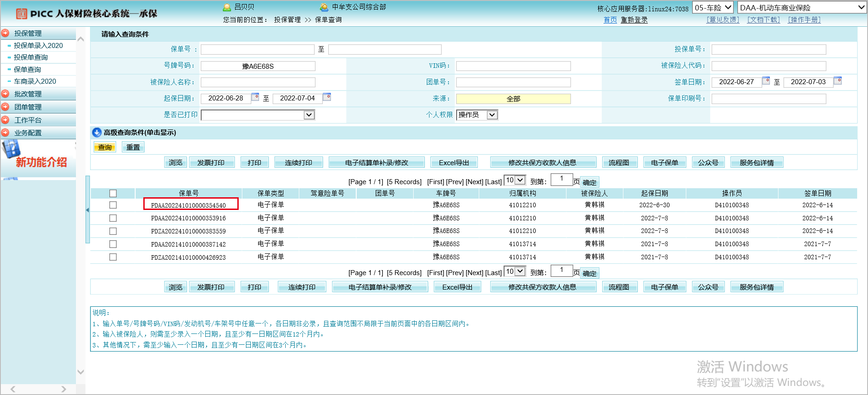Click the 重新登录 link

point(634,20)
